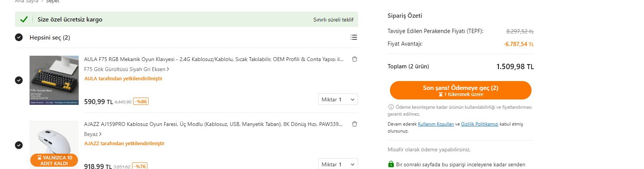The height and width of the screenshot is (169, 644).
Task: Expand the Beyaz color variant selector
Action: 92,134
